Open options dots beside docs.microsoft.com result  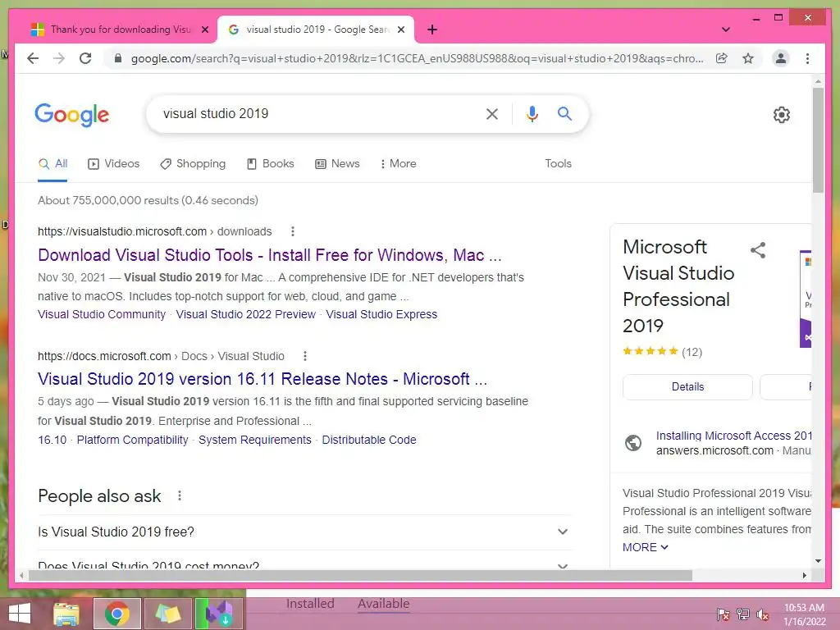305,356
